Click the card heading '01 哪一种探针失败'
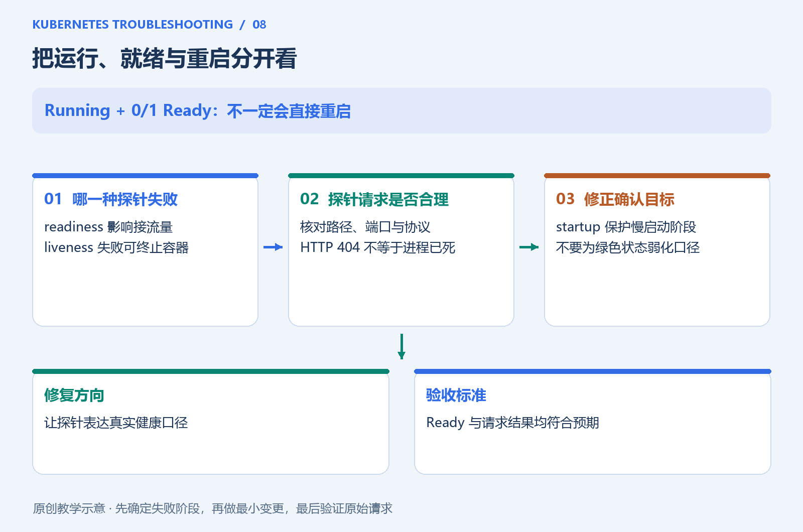 [x=111, y=199]
